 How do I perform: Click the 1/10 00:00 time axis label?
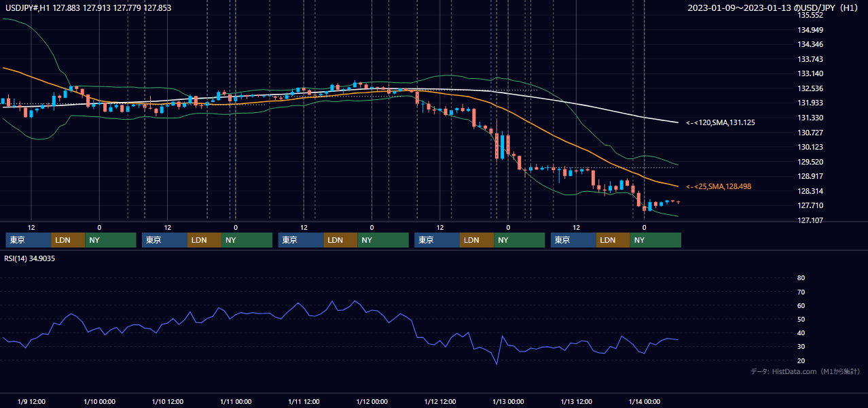click(99, 401)
